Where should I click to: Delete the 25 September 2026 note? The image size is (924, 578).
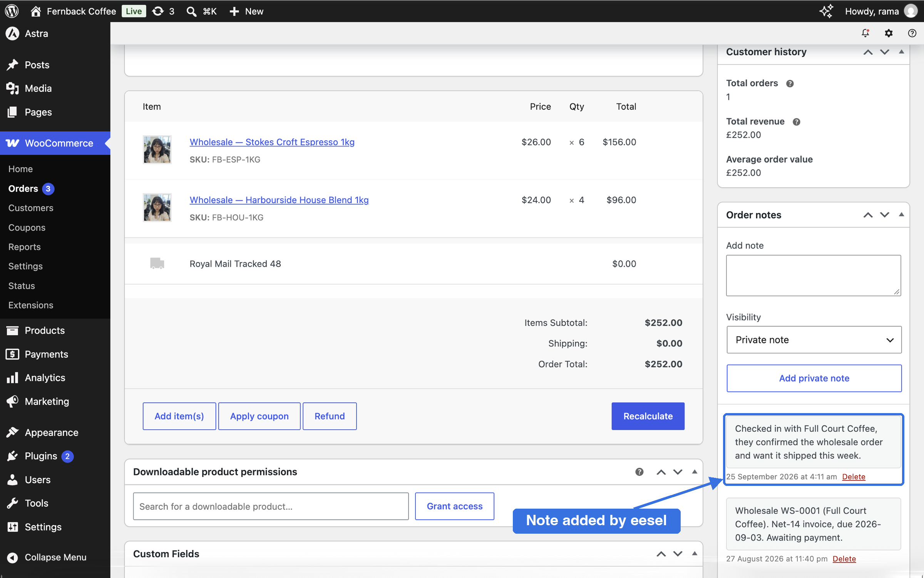[854, 477]
